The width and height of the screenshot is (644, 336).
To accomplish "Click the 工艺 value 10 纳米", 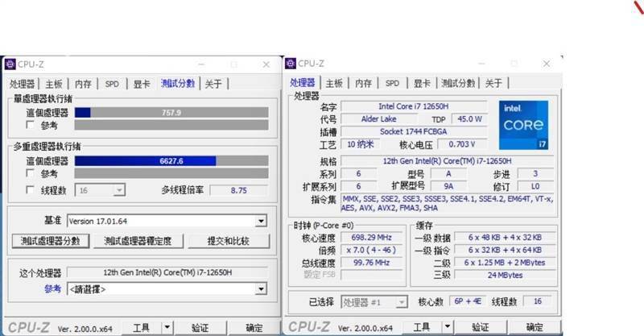I will [360, 144].
